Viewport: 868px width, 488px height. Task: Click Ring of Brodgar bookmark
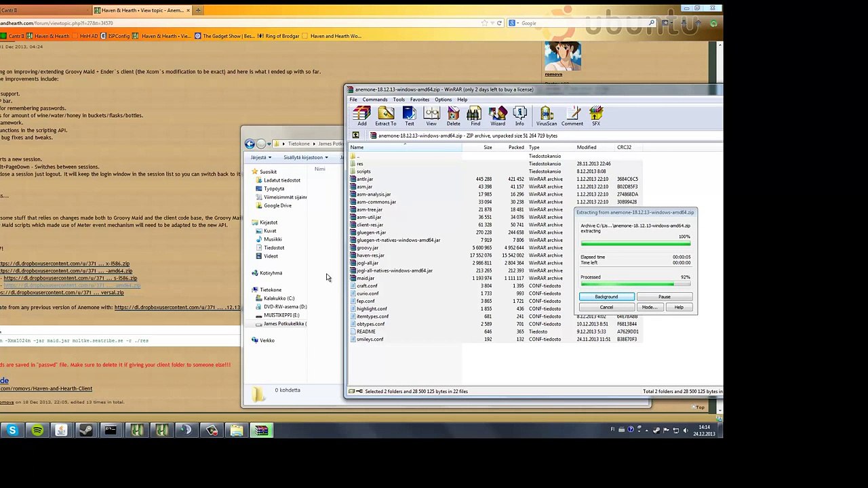279,36
